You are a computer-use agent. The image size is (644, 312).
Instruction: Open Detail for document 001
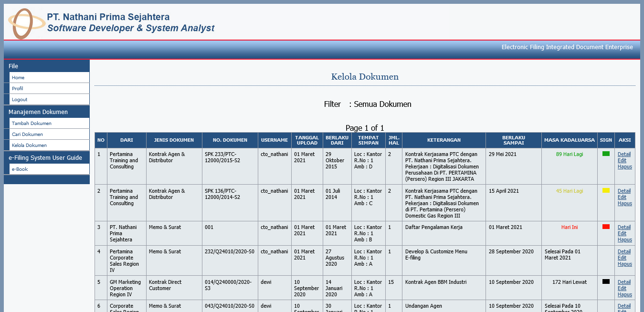coord(624,227)
